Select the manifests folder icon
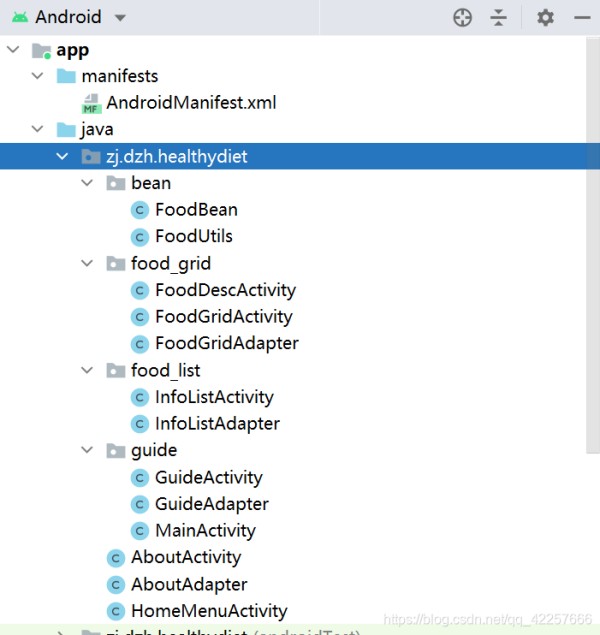The height and width of the screenshot is (635, 600). (66, 76)
